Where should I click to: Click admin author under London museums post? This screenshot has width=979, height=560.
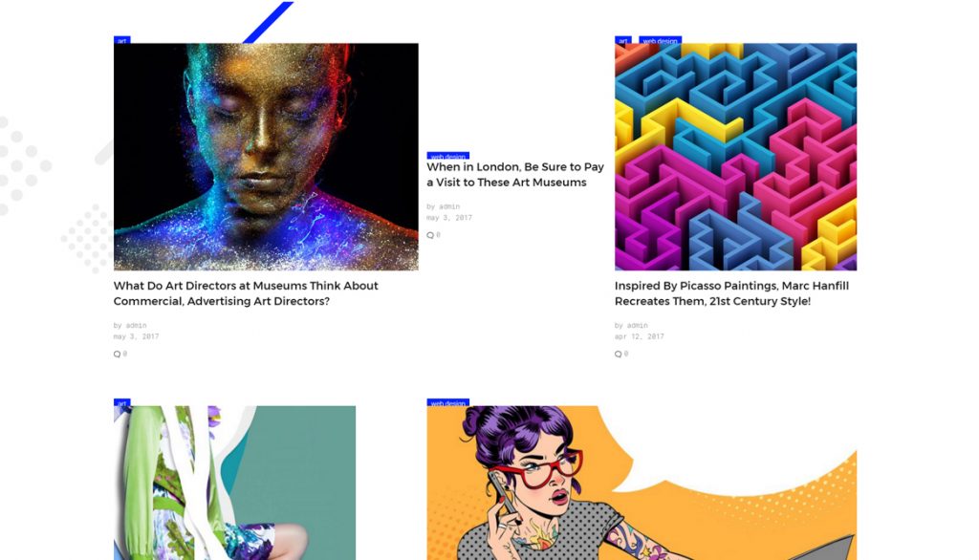[x=449, y=206]
